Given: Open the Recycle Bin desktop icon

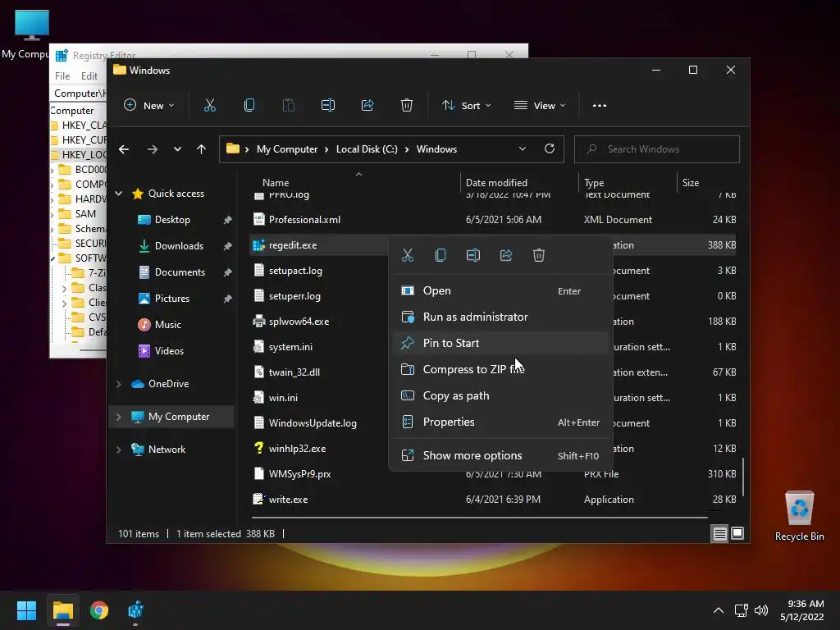Looking at the screenshot, I should click(x=799, y=515).
